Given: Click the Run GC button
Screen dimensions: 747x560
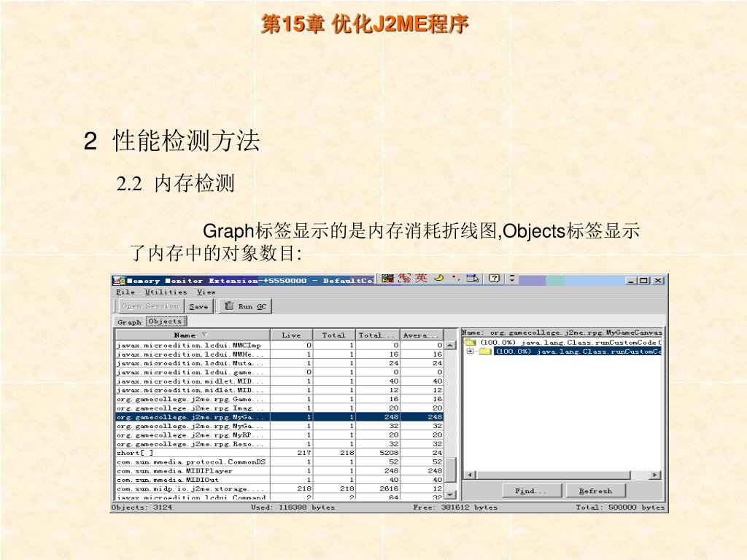Looking at the screenshot, I should (245, 306).
